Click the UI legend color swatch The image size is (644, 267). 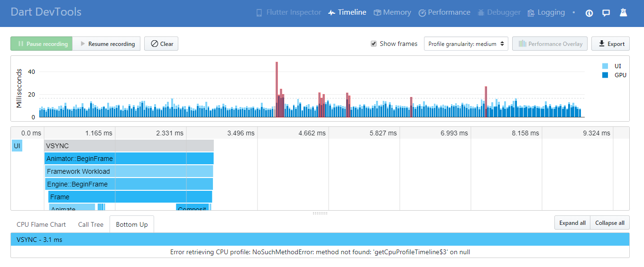(x=605, y=66)
